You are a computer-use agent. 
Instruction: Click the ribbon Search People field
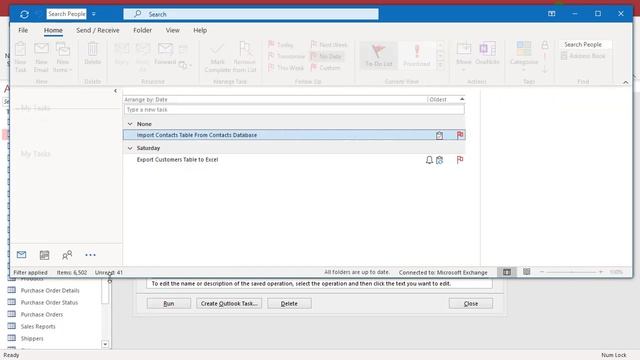[x=585, y=44]
